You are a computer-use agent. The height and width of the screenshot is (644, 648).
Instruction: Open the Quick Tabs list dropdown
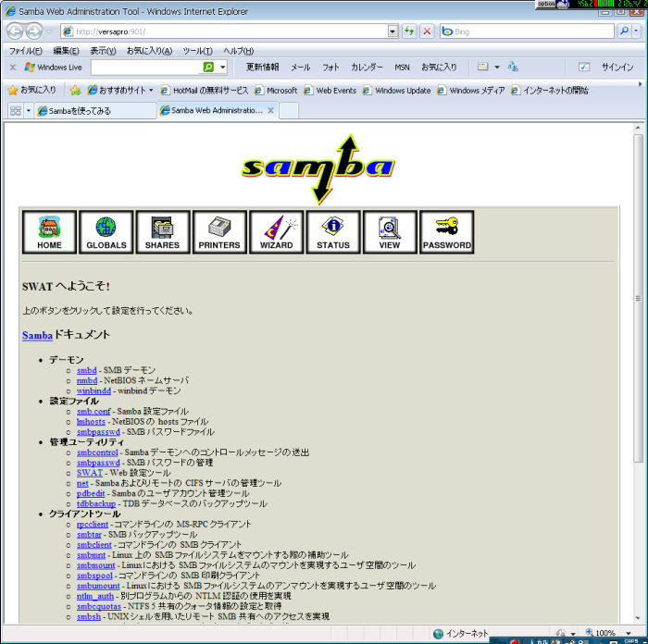point(29,111)
